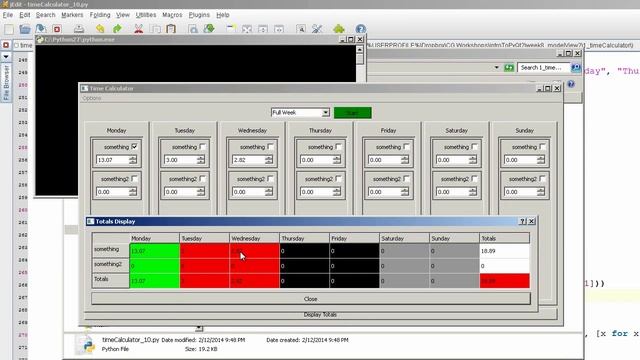Open a new view from the toolbar
Image resolution: width=640 pixels, height=360 pixels.
click(x=231, y=29)
